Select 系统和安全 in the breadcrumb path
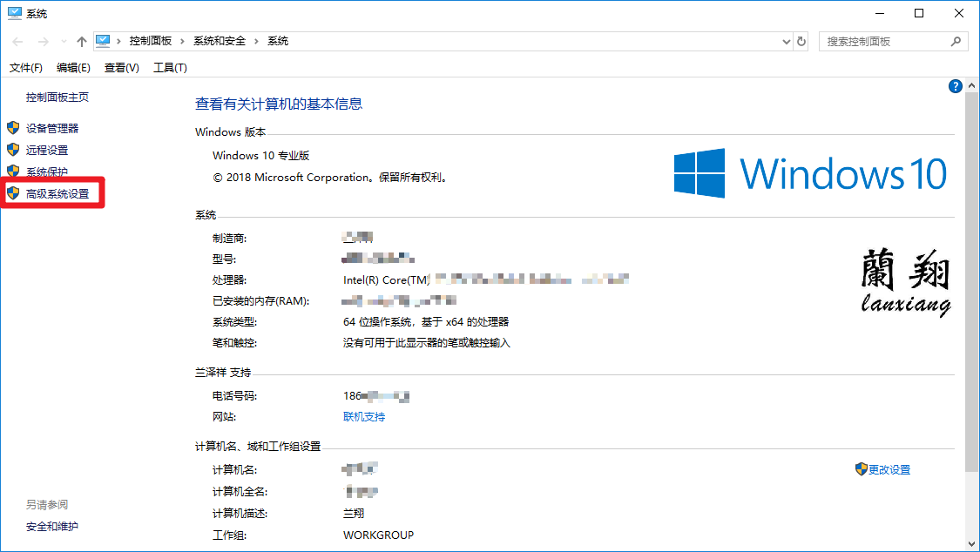 click(x=220, y=41)
